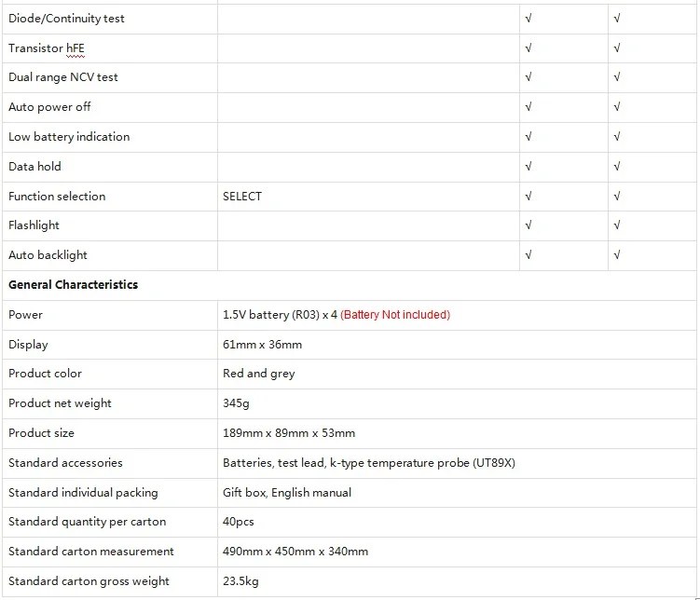Click the 345g net weight value

coord(236,403)
